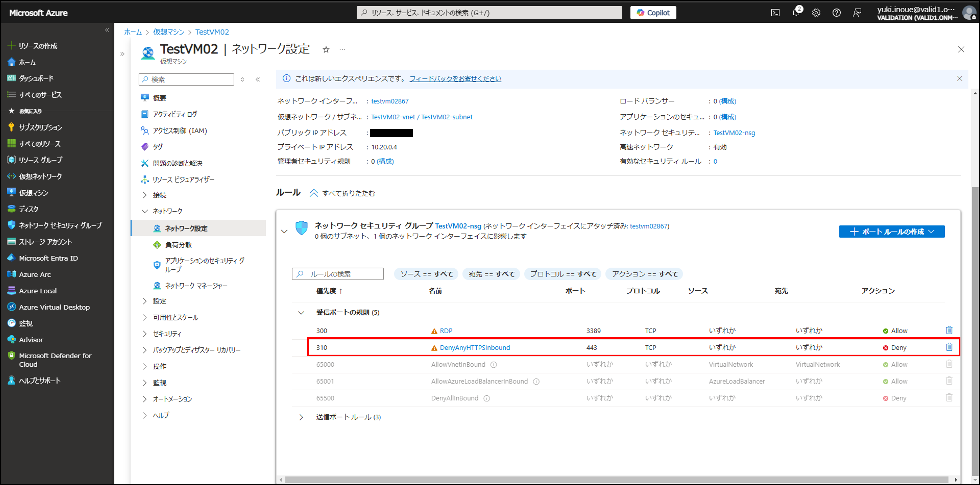
Task: Sort by priority column header
Action: (329, 291)
